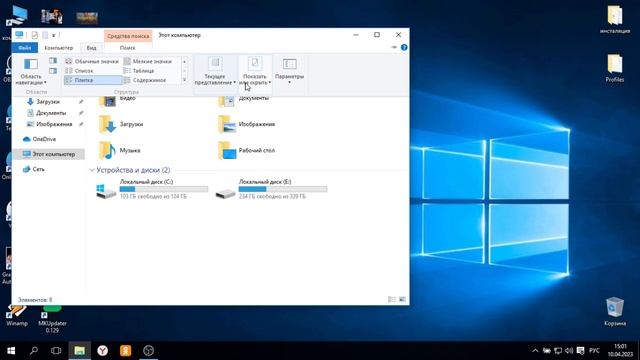Open Текущее представление dropdown

point(215,71)
